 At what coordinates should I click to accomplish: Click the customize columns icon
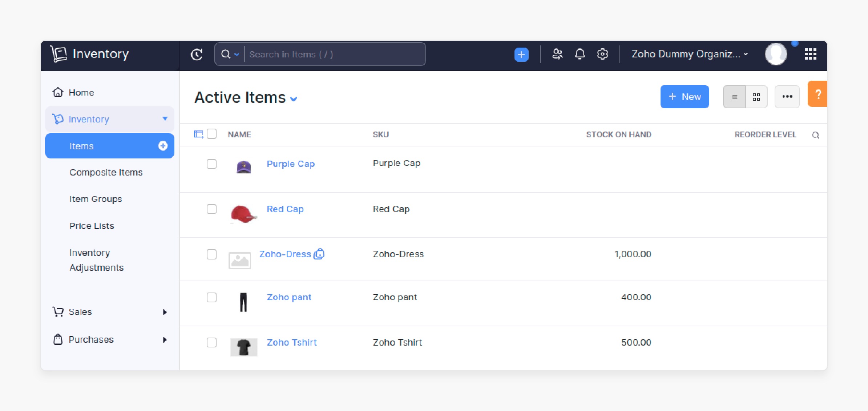198,134
